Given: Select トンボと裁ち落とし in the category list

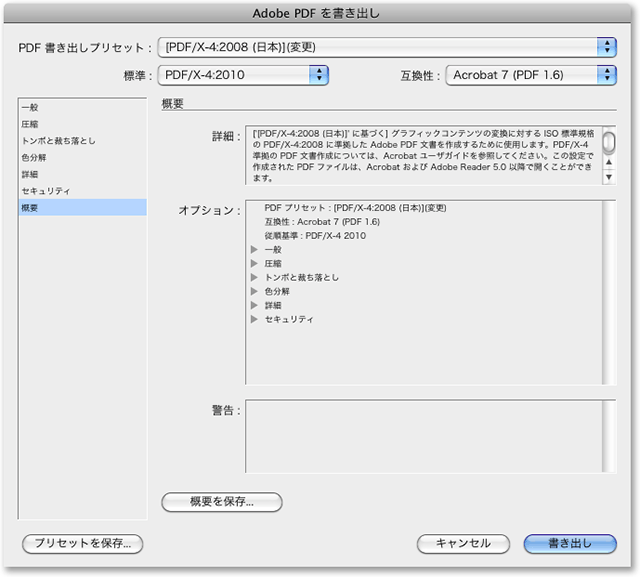Looking at the screenshot, I should 59,141.
